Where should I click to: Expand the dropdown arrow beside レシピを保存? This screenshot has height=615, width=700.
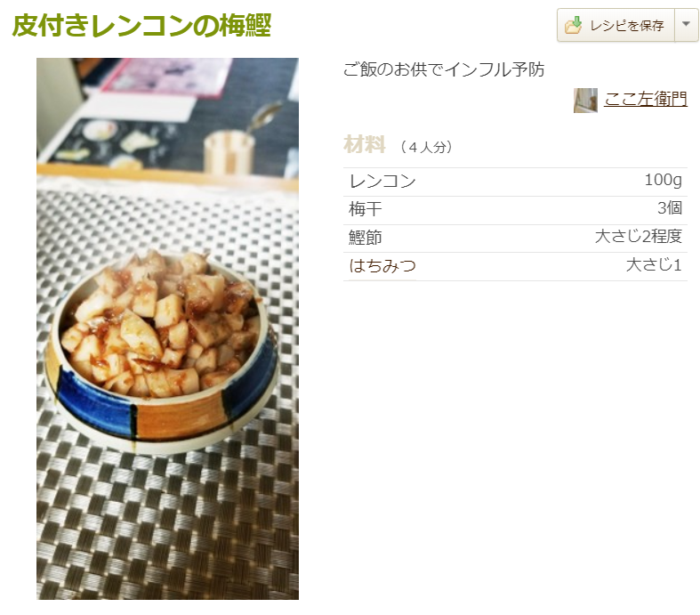point(686,25)
